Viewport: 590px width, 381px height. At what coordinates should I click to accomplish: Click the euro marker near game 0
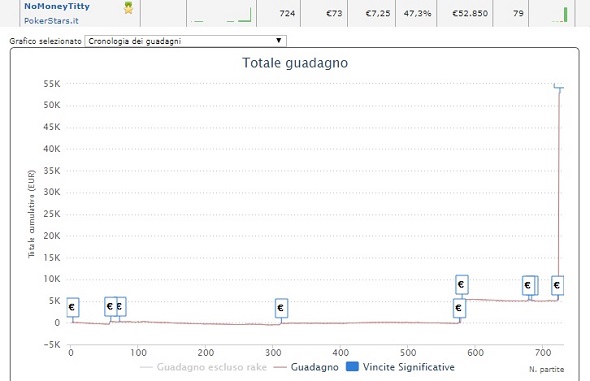[x=73, y=307]
